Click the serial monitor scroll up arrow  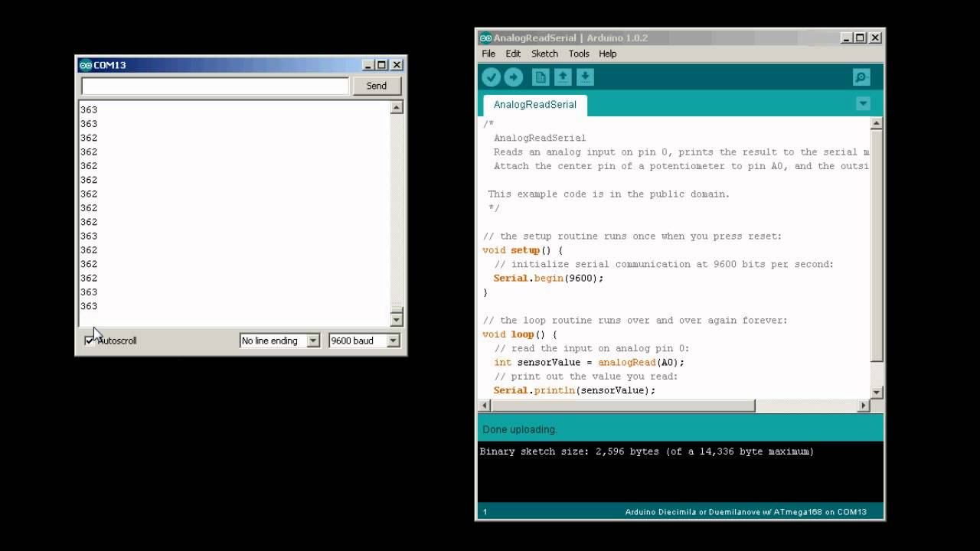point(397,108)
